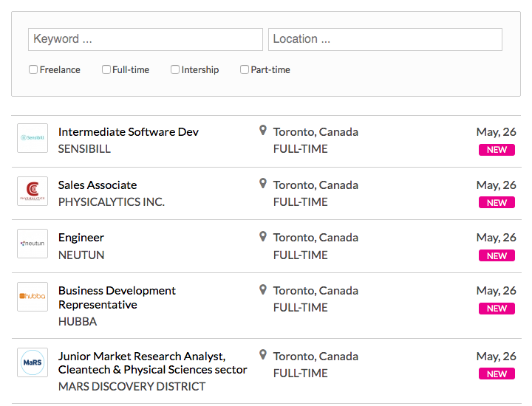Click Toronto, Canada in Sensibill row
The height and width of the screenshot is (406, 532).
pos(316,132)
